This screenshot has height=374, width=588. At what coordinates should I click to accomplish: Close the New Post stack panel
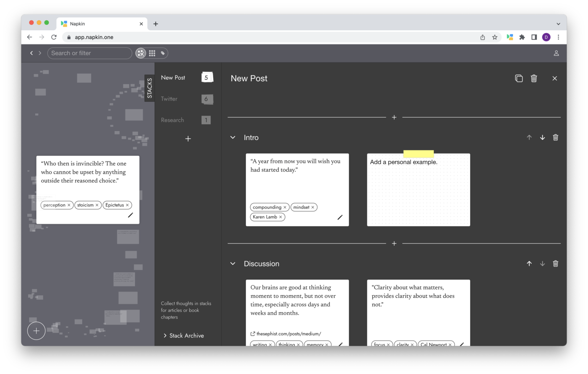tap(554, 78)
